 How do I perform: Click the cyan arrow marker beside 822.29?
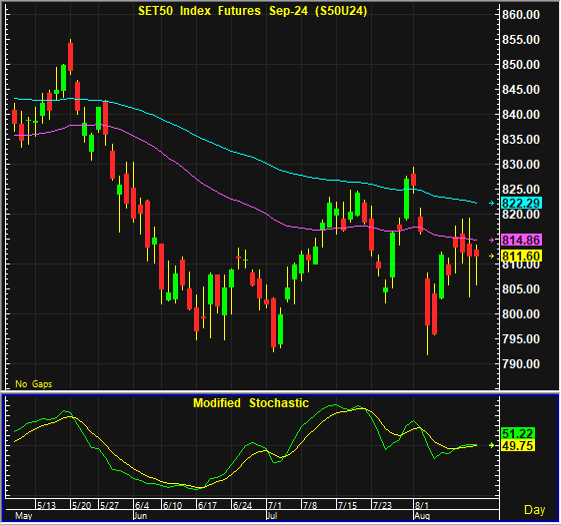click(492, 203)
